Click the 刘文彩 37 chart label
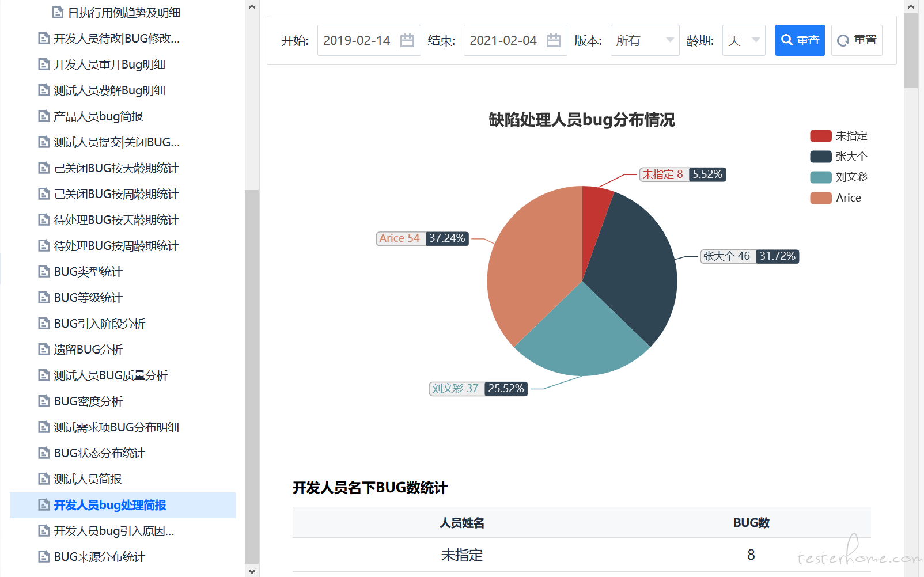The width and height of the screenshot is (924, 577). (x=478, y=389)
